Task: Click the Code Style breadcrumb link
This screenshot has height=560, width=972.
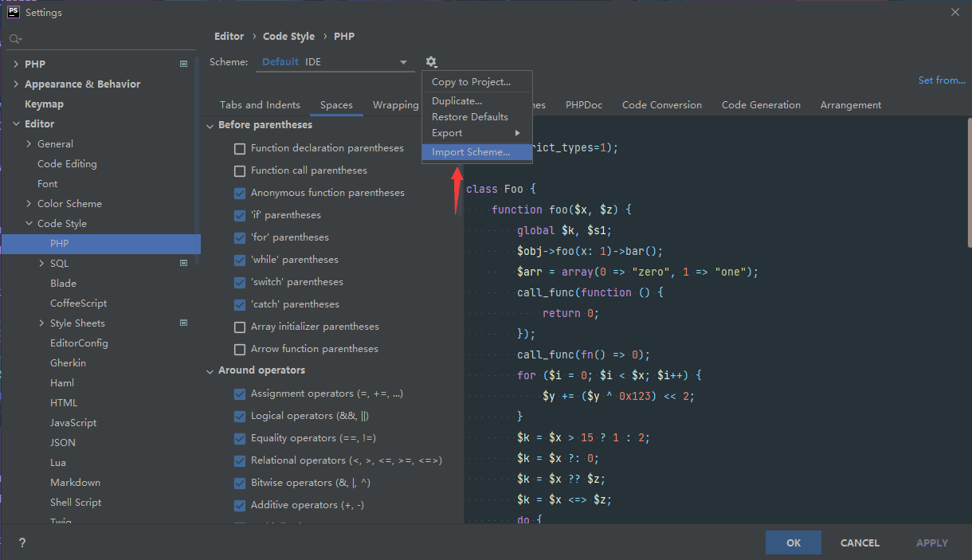Action: (288, 37)
